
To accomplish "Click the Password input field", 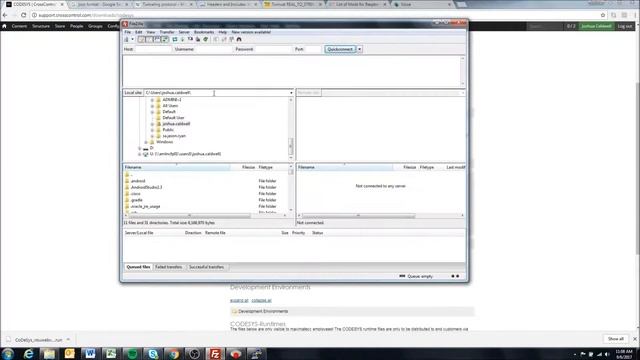I will pyautogui.click(x=273, y=49).
